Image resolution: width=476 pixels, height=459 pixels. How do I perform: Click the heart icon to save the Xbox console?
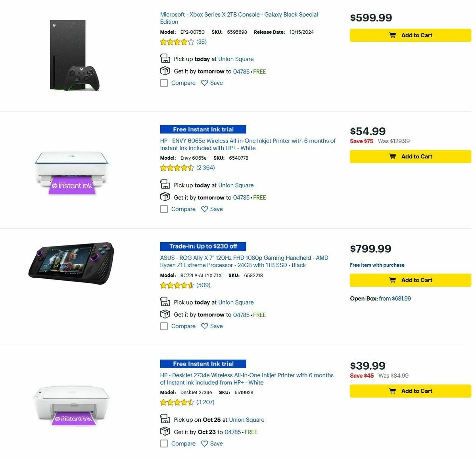[204, 83]
